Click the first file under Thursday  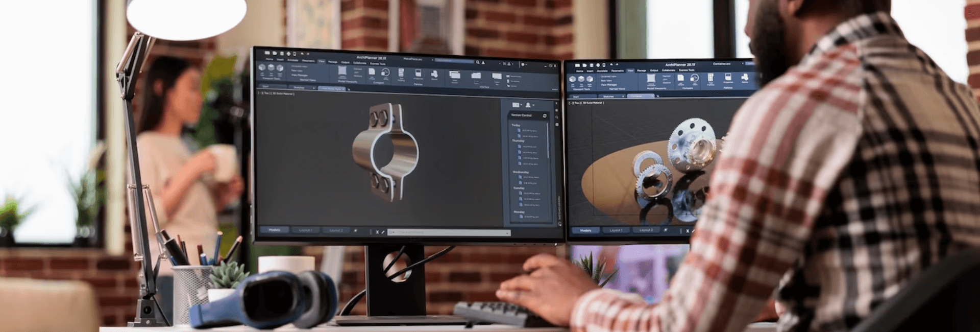528,147
